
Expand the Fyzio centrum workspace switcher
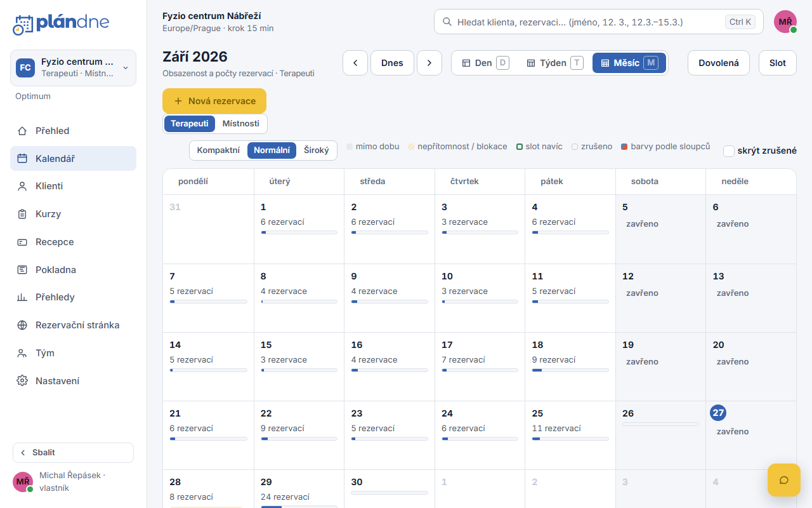click(x=73, y=67)
